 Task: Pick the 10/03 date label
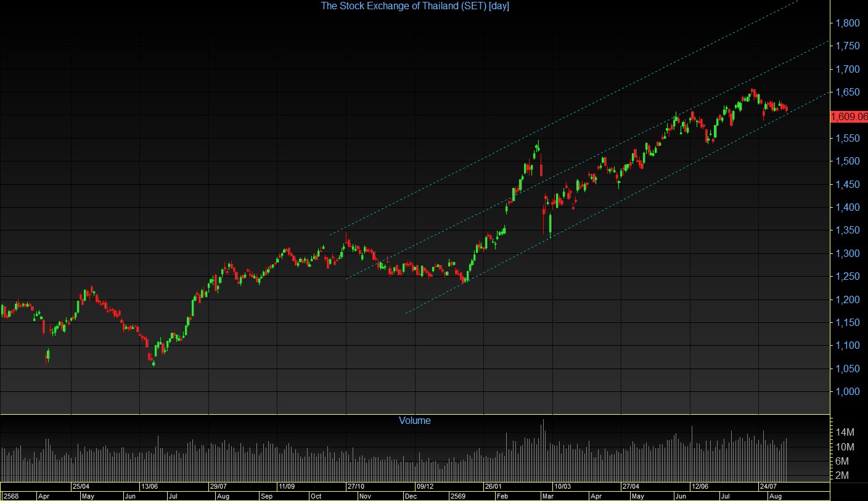pos(562,486)
